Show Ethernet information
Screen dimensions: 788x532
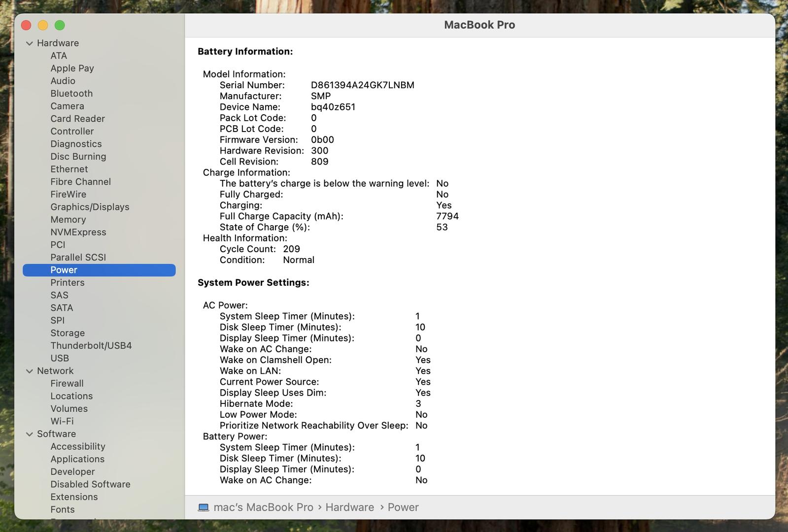pyautogui.click(x=69, y=169)
